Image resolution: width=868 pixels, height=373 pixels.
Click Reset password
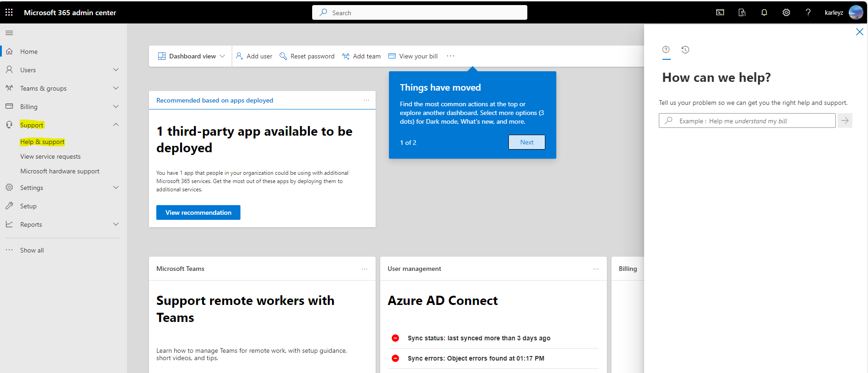coord(307,56)
